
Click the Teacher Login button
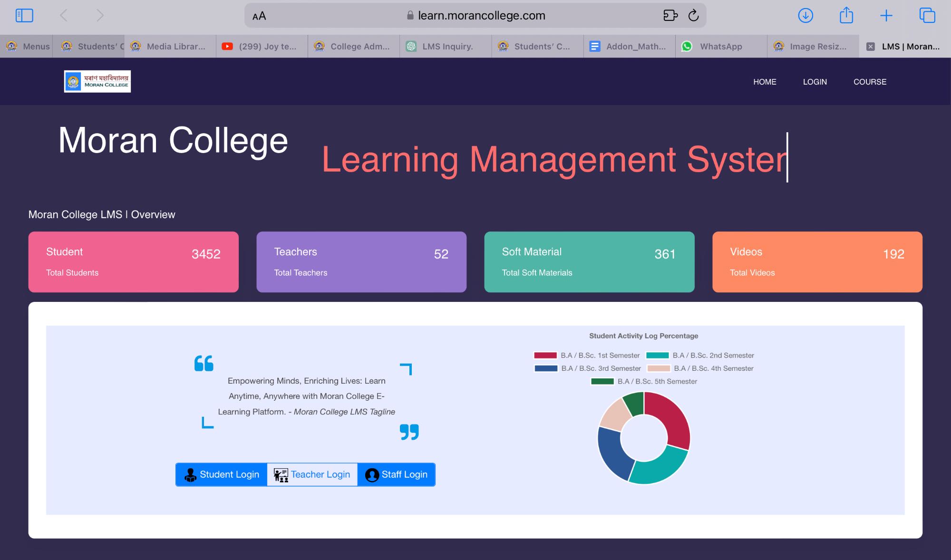pyautogui.click(x=312, y=474)
